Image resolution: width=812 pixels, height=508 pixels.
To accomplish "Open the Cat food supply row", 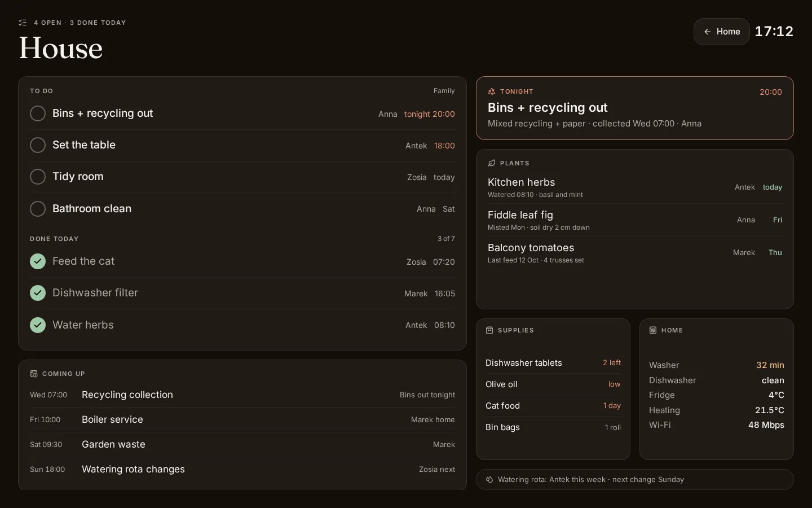I will coord(553,406).
